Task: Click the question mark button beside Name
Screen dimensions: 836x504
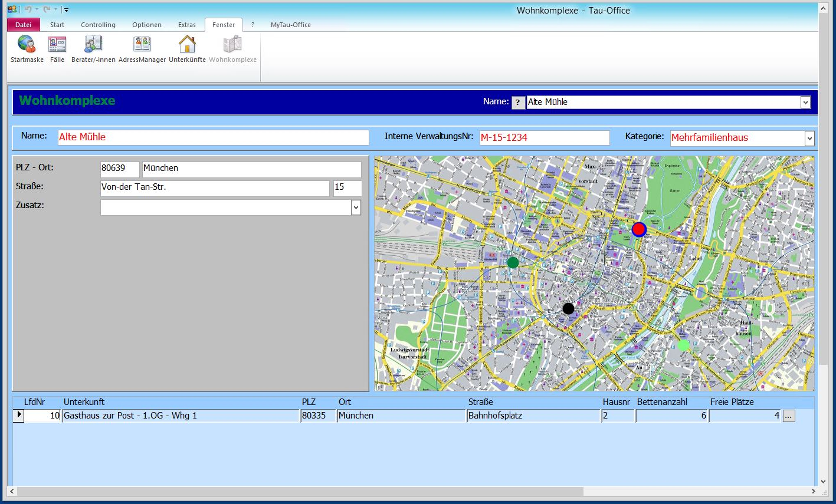Action: [518, 103]
